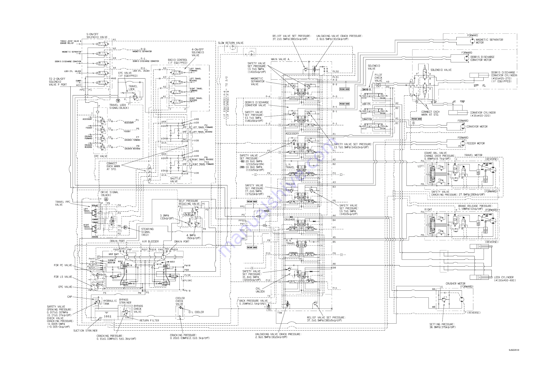Click the debris discharge conveyor cylinder symbol

point(479,75)
